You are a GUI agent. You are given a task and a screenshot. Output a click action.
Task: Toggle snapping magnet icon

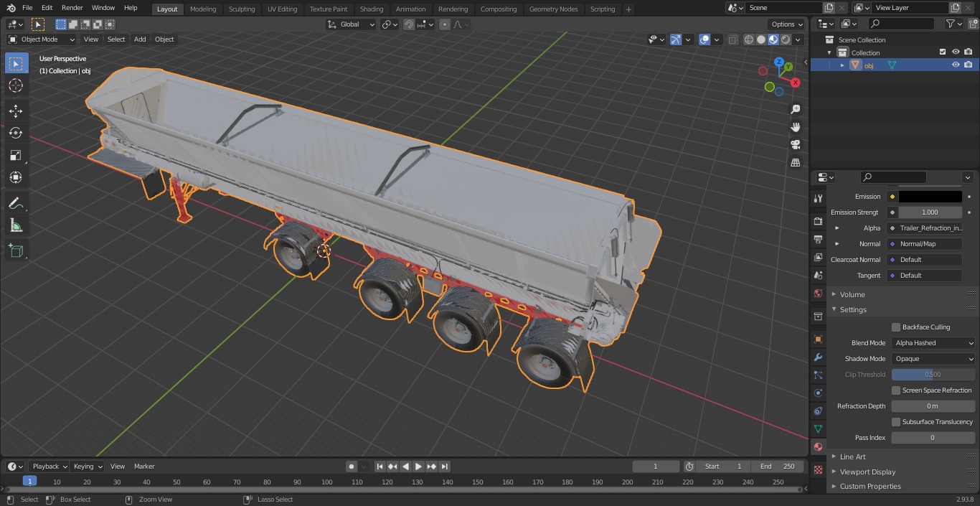(x=409, y=24)
